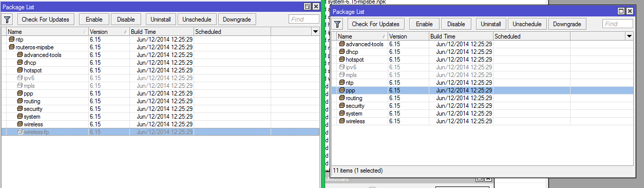This screenshot has height=188, width=644.
Task: Sort by Name column in right window
Action: click(x=362, y=36)
